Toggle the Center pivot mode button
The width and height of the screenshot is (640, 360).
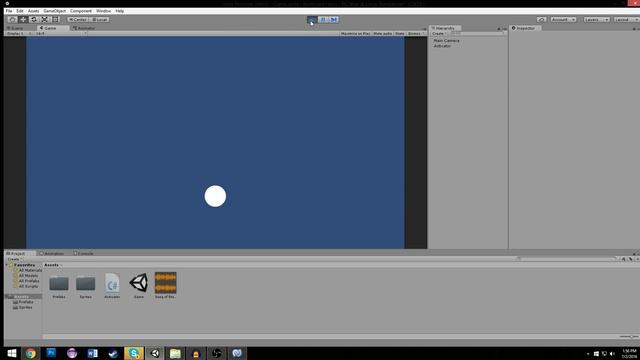[78, 20]
